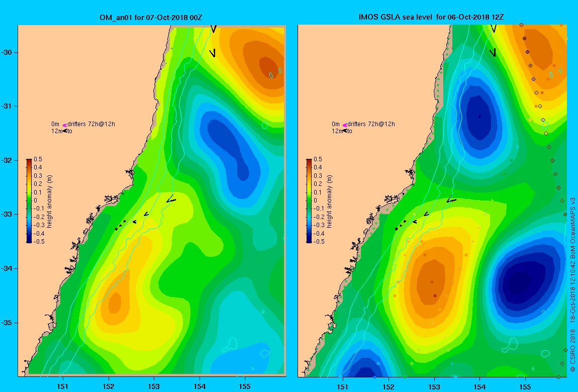Click the title 'OM_an01 for 07-Oct-2018 00Z'
This screenshot has width=578, height=392.
point(151,17)
